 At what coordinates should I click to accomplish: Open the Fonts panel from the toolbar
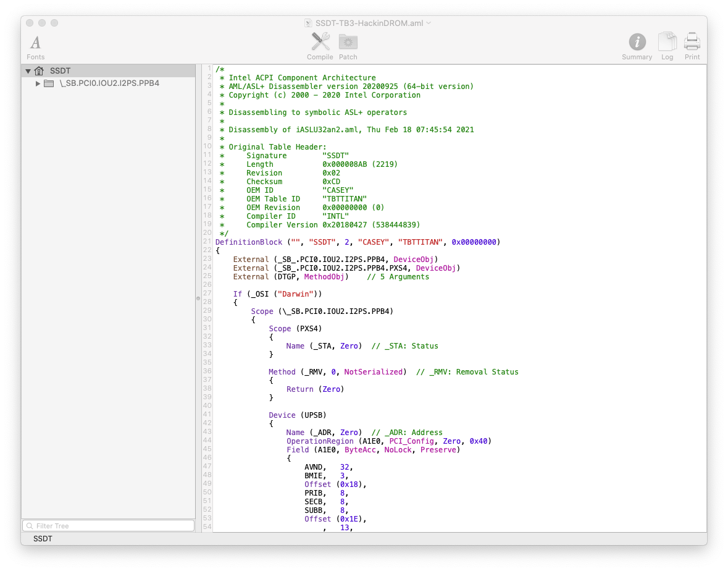point(36,43)
